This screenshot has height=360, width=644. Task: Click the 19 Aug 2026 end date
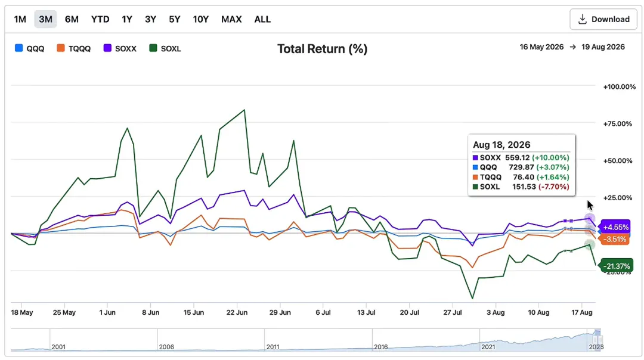[603, 47]
